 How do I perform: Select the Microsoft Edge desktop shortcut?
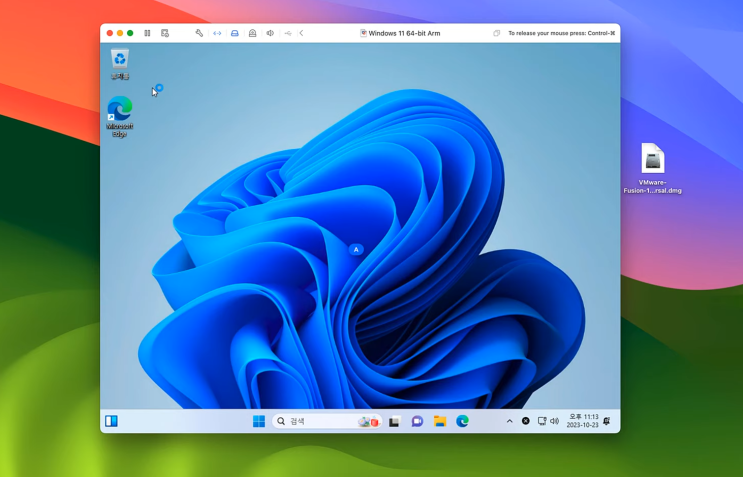coord(119,117)
